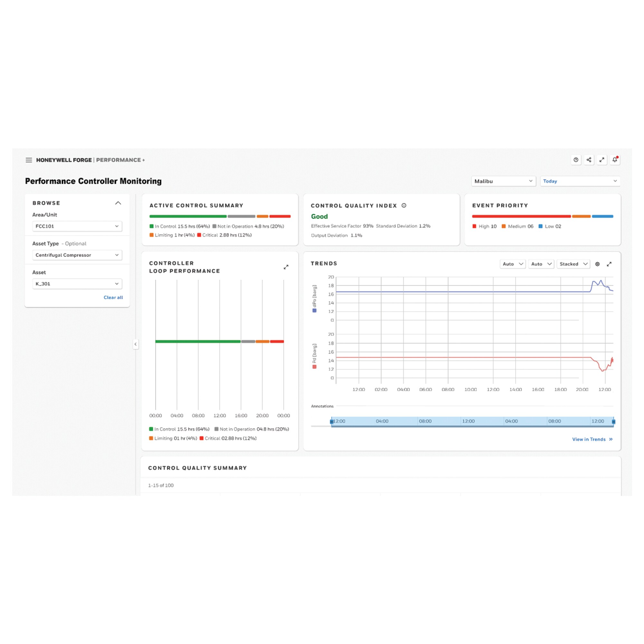
Task: Click the fullscreen expand icon in header
Action: pyautogui.click(x=602, y=160)
